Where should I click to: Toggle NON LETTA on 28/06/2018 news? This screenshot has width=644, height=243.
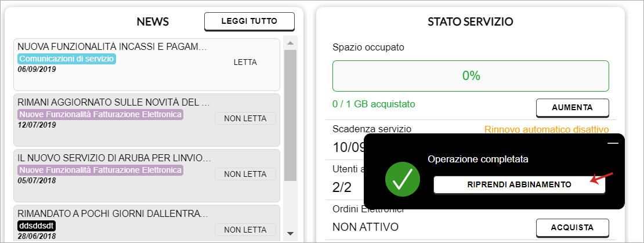click(245, 230)
